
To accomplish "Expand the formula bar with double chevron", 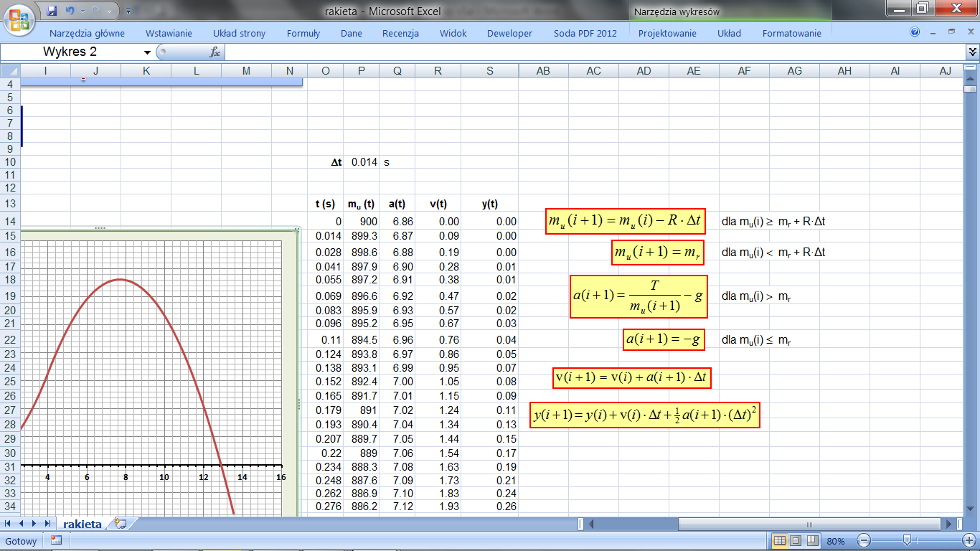I will click(973, 52).
